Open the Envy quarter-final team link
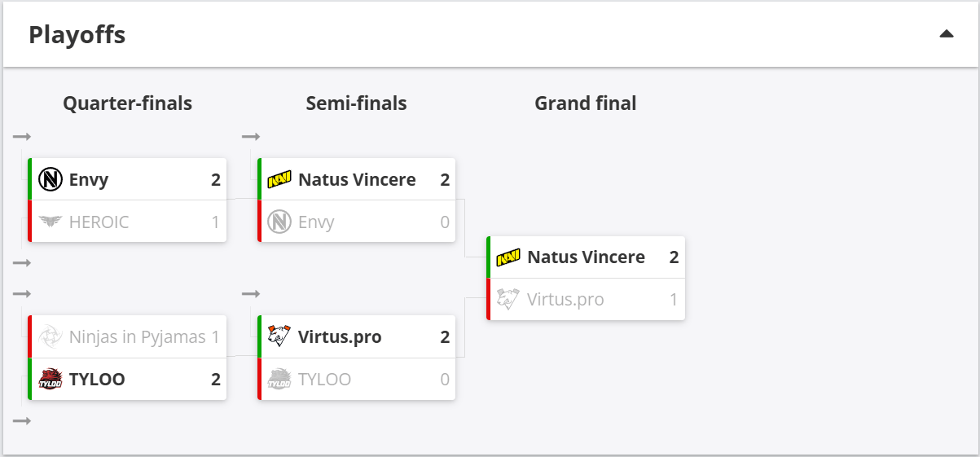Screen dimensions: 980x457 coord(89,180)
